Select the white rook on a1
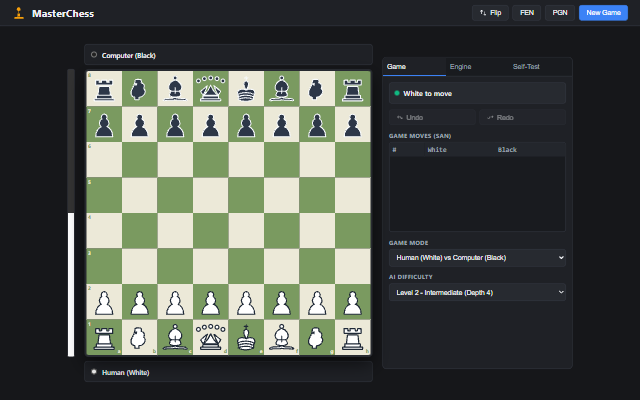This screenshot has width=640, height=400. tap(104, 337)
